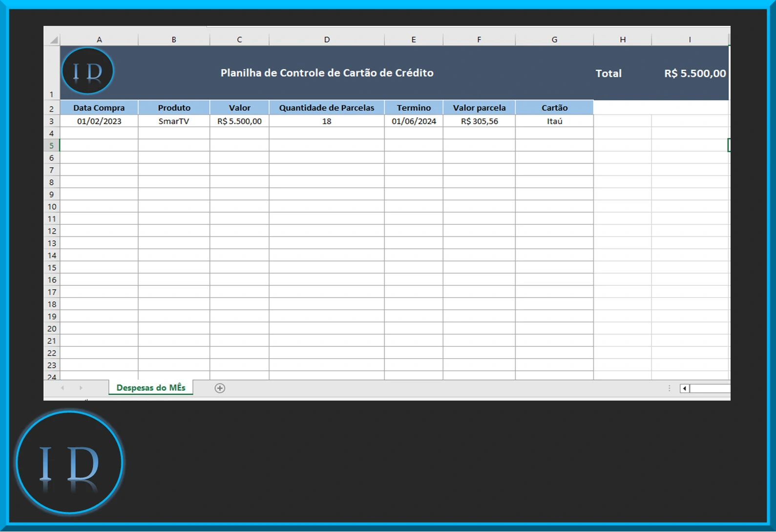Click the total value R$ 5.500,00 in header
776x532 pixels.
(695, 73)
